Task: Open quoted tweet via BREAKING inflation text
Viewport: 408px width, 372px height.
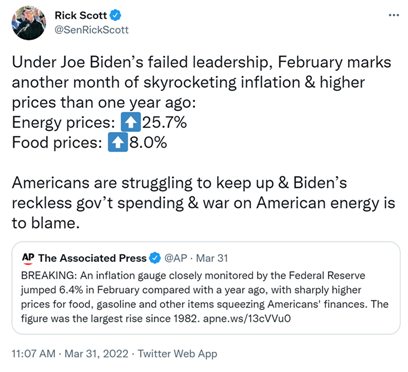Action: click(204, 297)
